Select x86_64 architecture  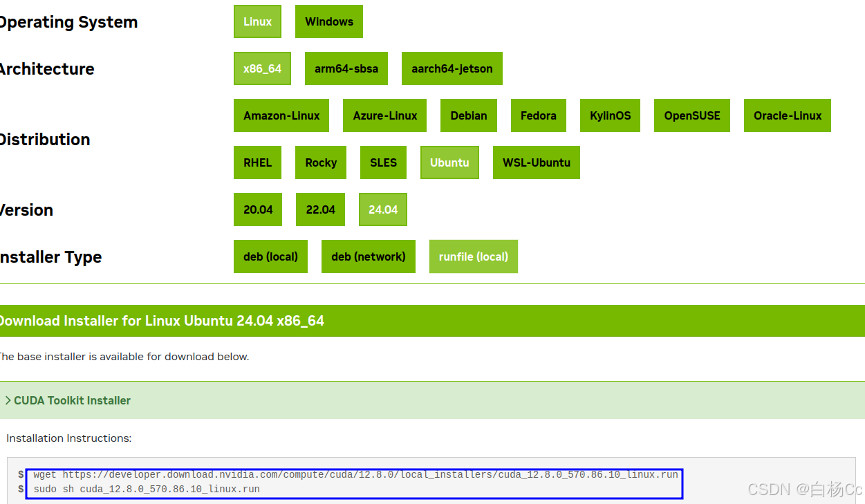point(262,68)
